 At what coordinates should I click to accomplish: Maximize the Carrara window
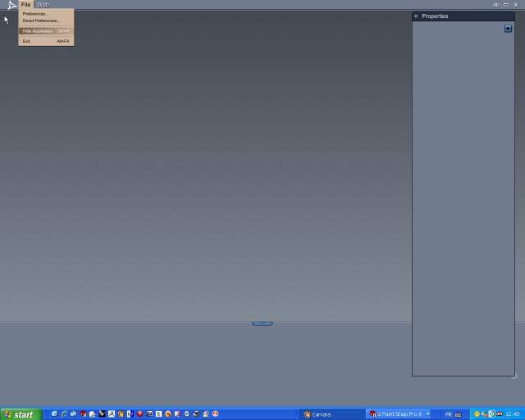506,5
